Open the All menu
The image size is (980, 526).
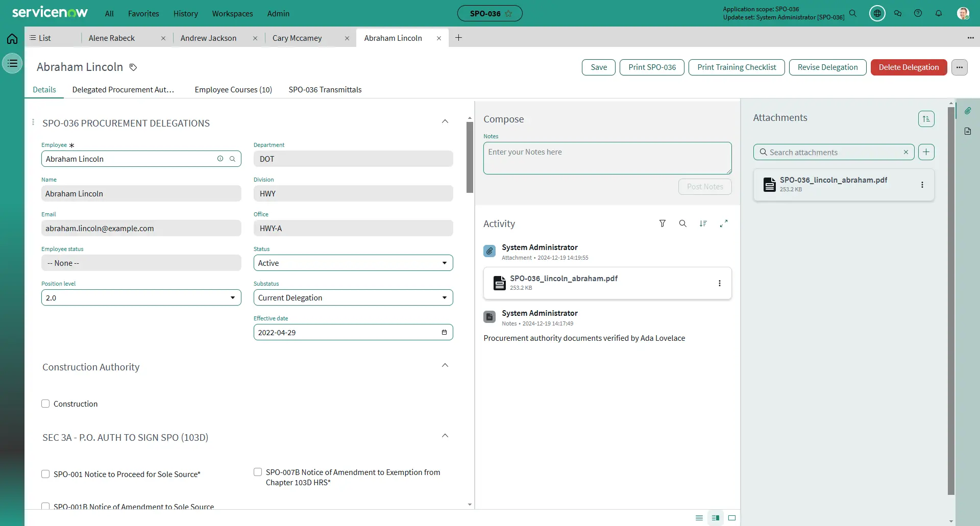click(109, 13)
